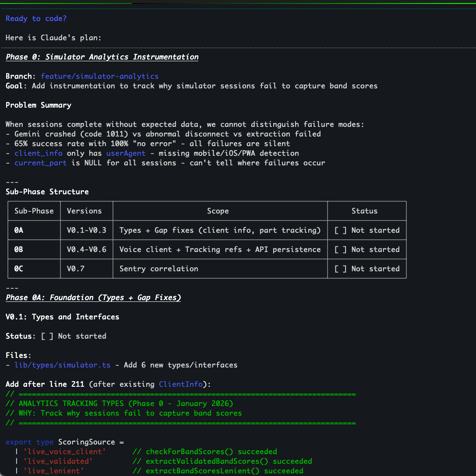
Task: Click the Ready to code? prompt text
Action: click(x=36, y=18)
